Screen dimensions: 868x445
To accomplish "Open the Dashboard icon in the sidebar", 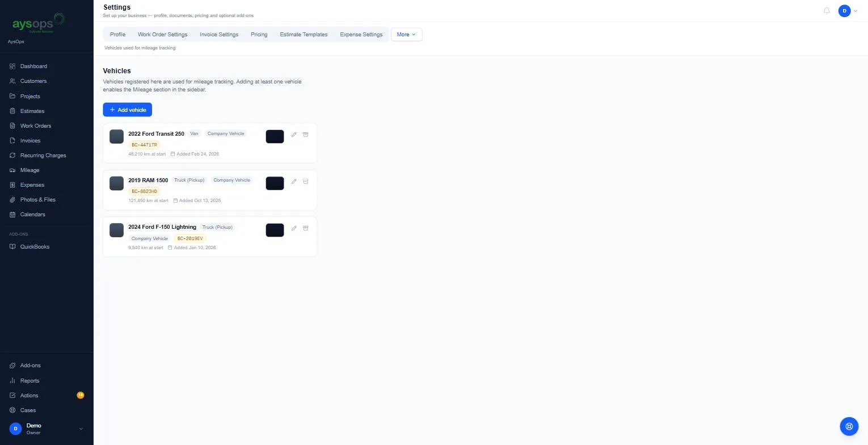I will click(x=12, y=66).
